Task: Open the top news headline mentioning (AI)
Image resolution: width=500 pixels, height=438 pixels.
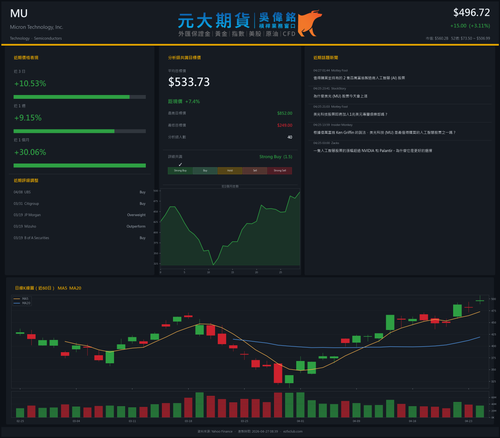Action: [359, 78]
